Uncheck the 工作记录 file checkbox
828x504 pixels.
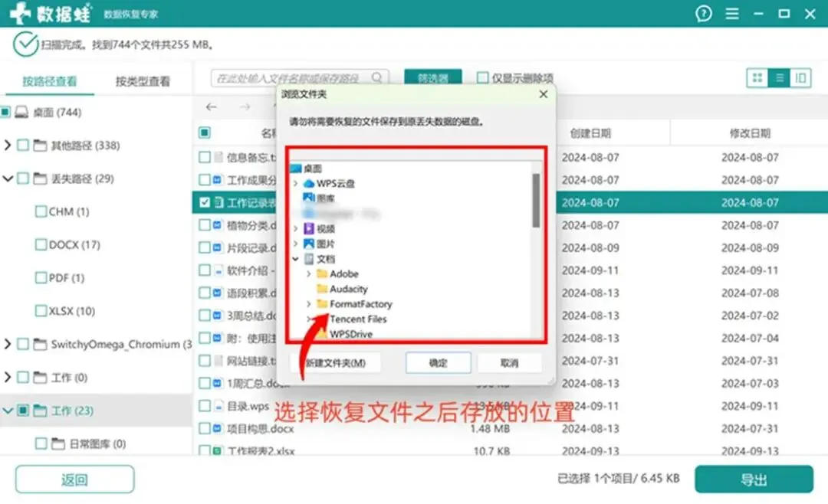coord(205,202)
